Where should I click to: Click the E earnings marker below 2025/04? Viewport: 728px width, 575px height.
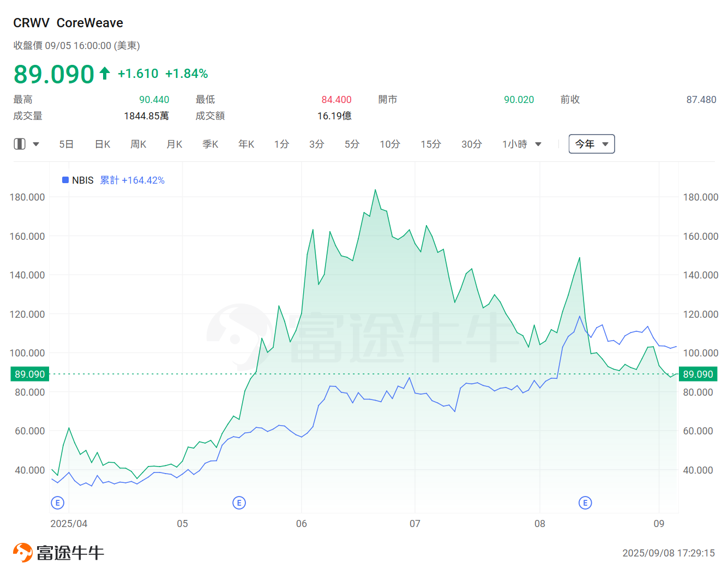57,503
